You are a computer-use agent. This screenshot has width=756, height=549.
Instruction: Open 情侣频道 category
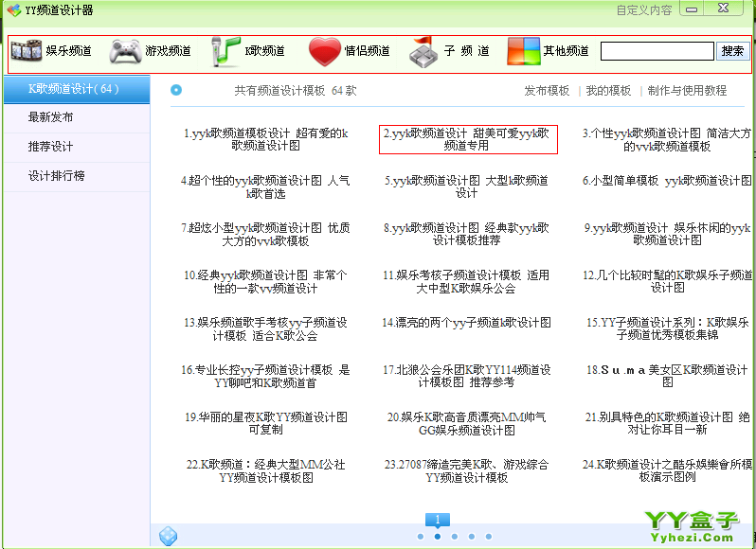[x=367, y=50]
